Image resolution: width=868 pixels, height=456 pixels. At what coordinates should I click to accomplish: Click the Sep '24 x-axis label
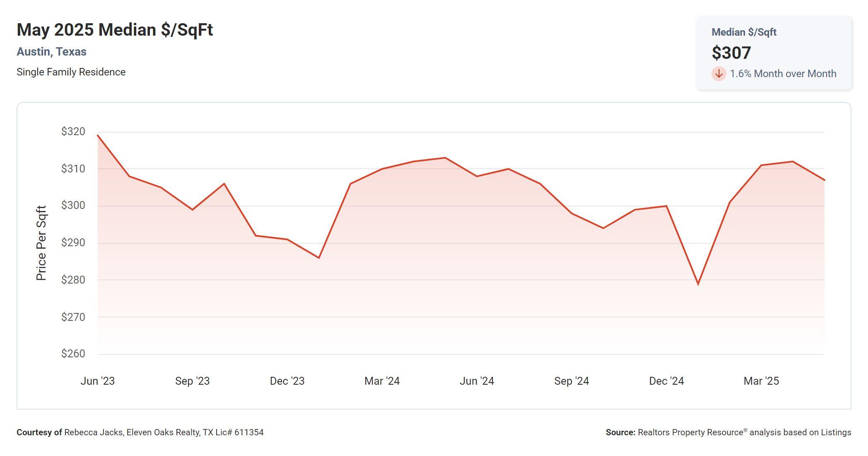tap(571, 381)
